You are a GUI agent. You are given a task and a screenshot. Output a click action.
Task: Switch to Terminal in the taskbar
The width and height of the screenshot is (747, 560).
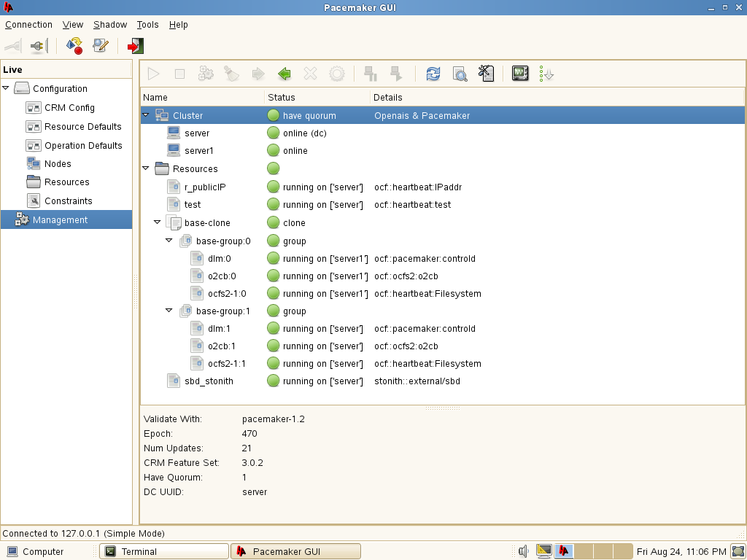pos(164,551)
